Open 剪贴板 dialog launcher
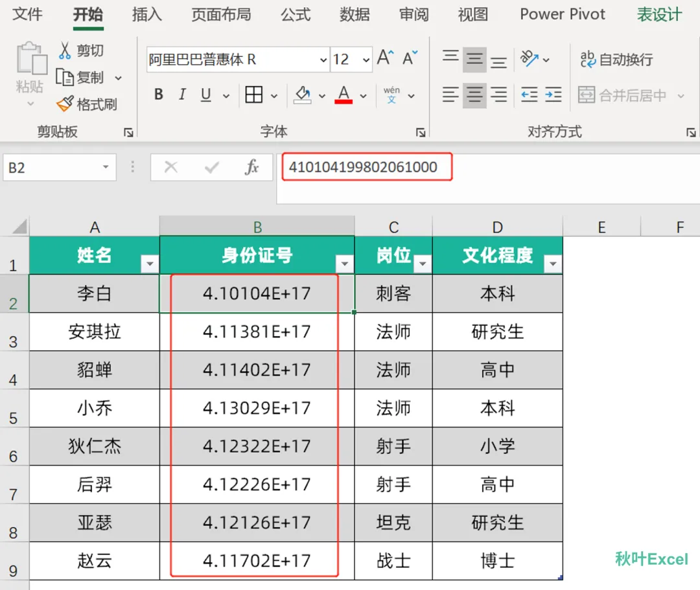 pos(128,133)
